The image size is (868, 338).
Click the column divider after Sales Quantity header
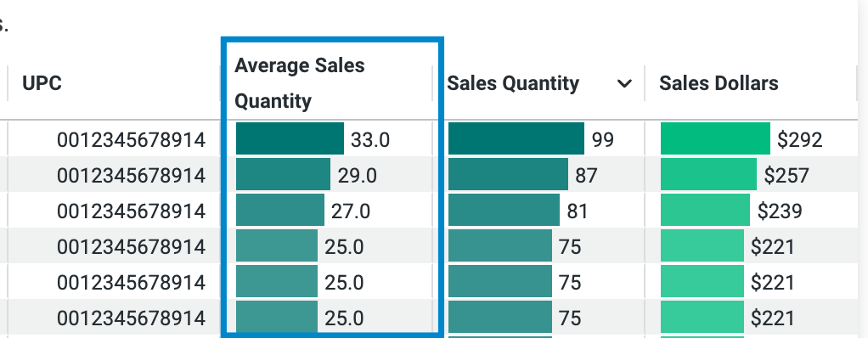645,83
